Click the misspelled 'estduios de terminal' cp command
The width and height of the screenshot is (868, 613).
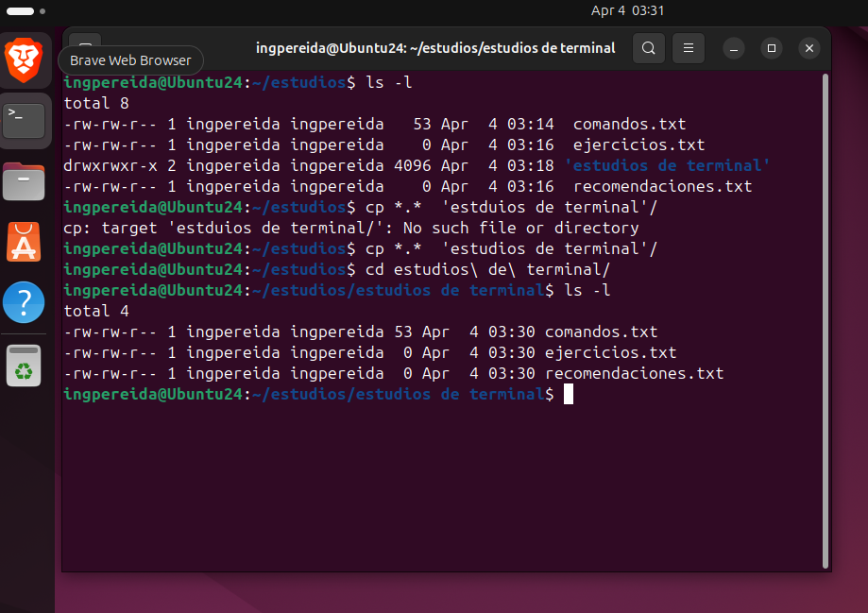click(x=511, y=207)
